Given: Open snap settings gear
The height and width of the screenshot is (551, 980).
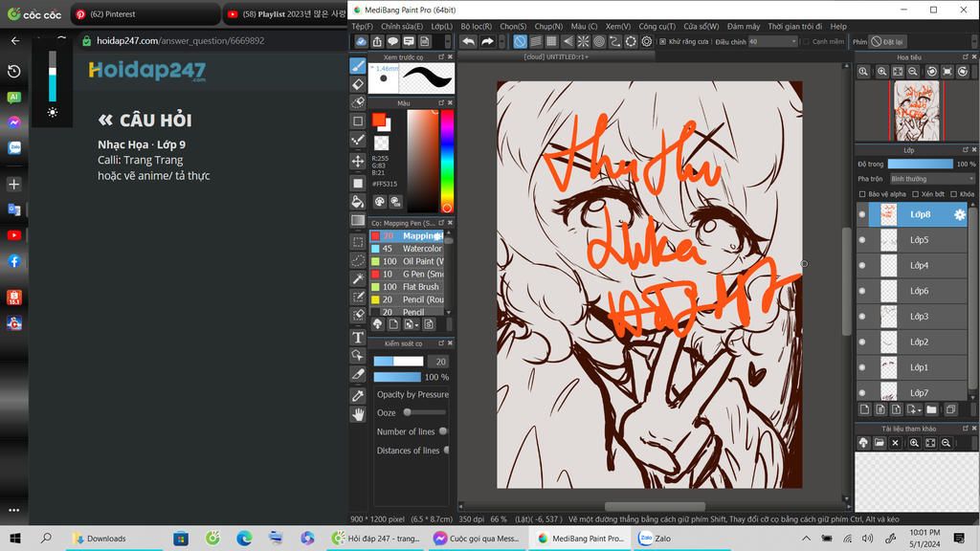Looking at the screenshot, I should coord(647,41).
